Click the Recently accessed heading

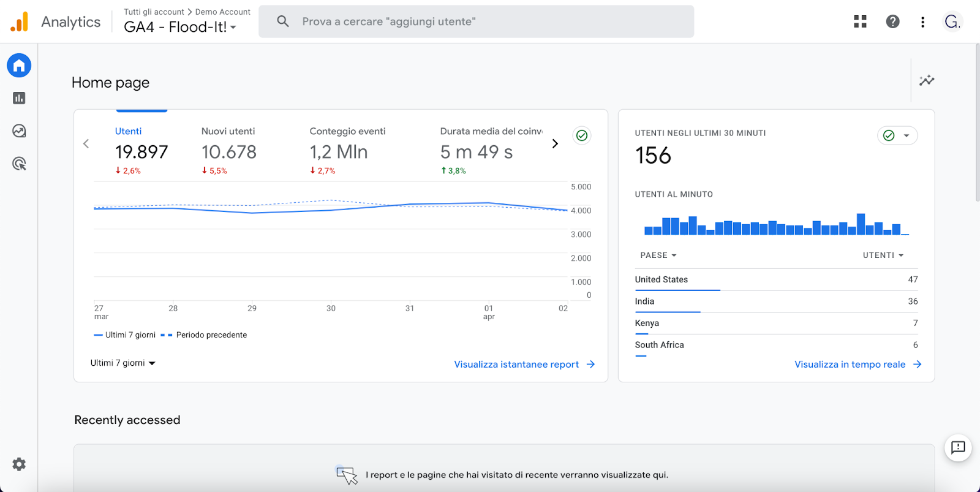(x=127, y=420)
